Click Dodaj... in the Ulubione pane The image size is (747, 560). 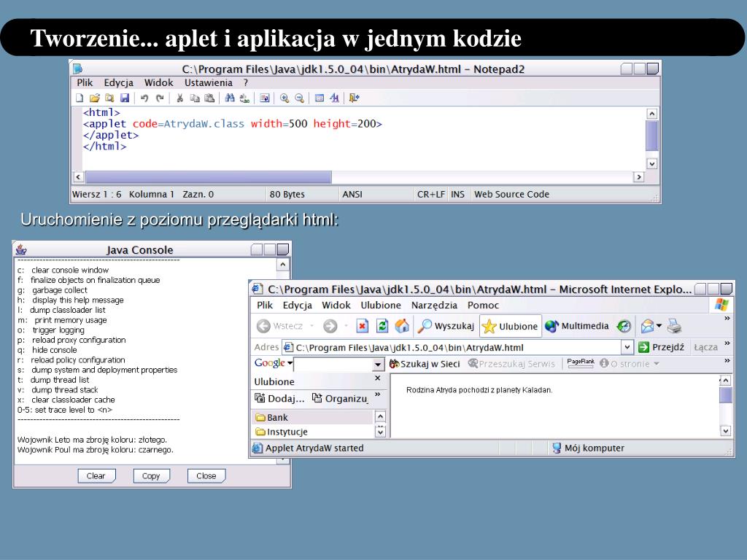[279, 399]
